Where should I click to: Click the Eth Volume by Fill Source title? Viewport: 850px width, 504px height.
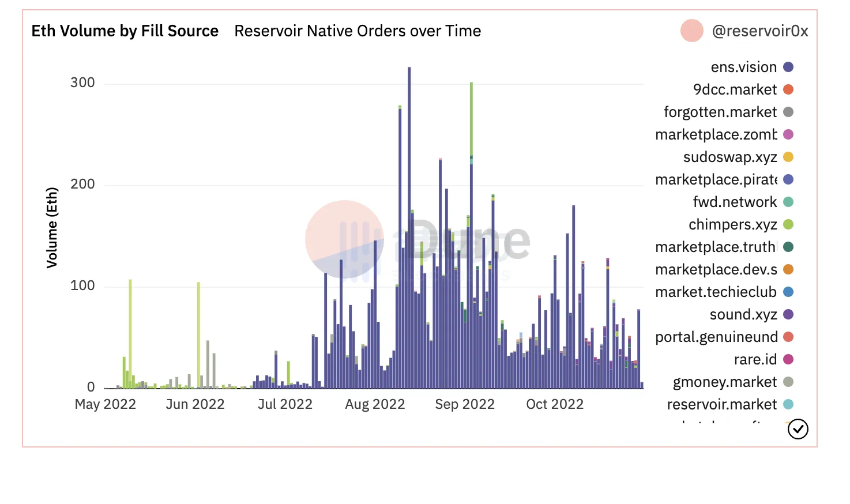[x=125, y=31]
